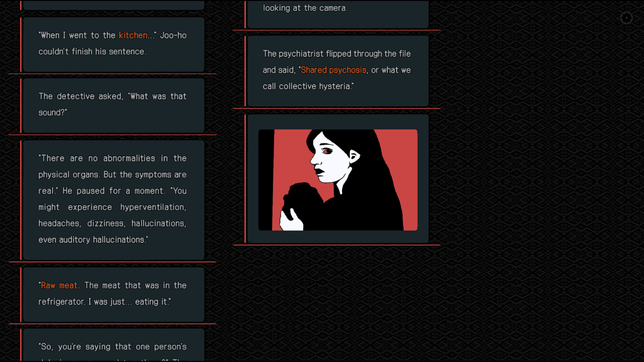This screenshot has height=362, width=644.
Task: Select the highlighted keyword "Raw meat"
Action: [x=59, y=285]
